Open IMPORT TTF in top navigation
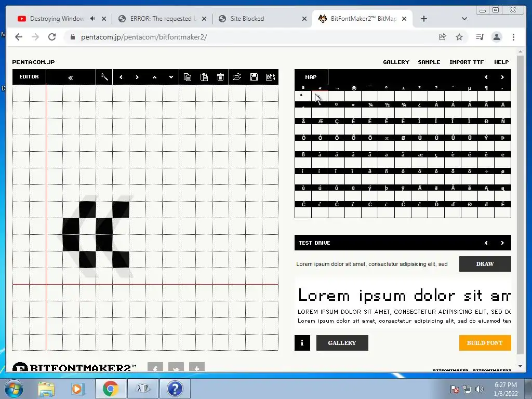The height and width of the screenshot is (399, 532). tap(466, 62)
